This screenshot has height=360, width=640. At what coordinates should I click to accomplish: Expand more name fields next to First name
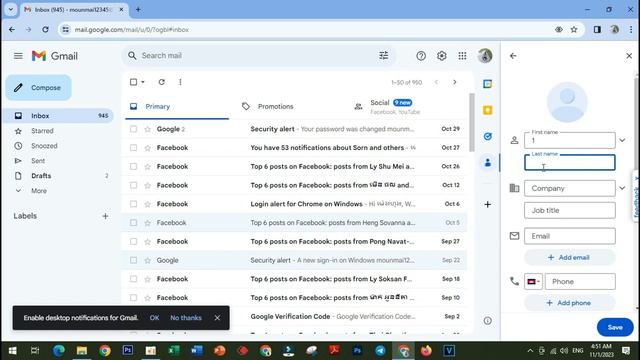pyautogui.click(x=622, y=140)
